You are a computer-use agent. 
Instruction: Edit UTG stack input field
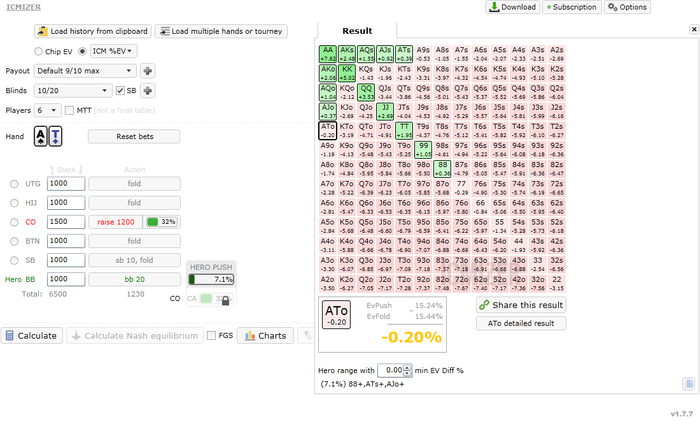tap(66, 184)
